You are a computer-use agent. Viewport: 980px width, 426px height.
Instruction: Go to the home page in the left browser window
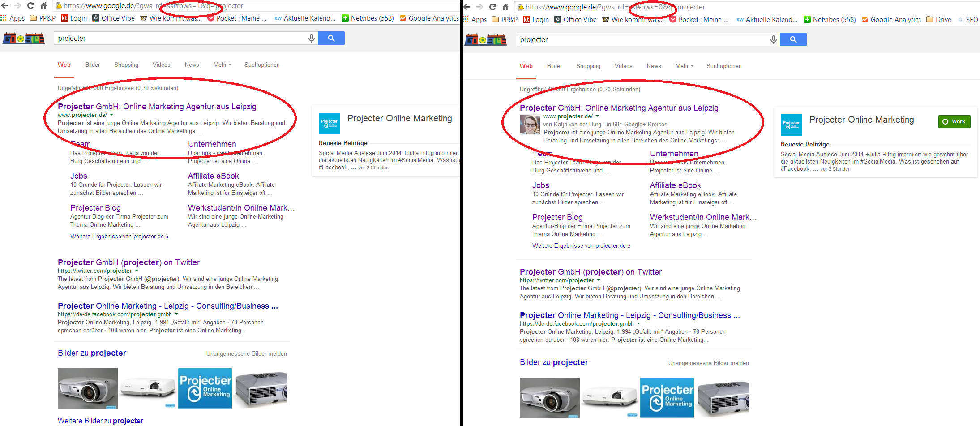click(43, 6)
